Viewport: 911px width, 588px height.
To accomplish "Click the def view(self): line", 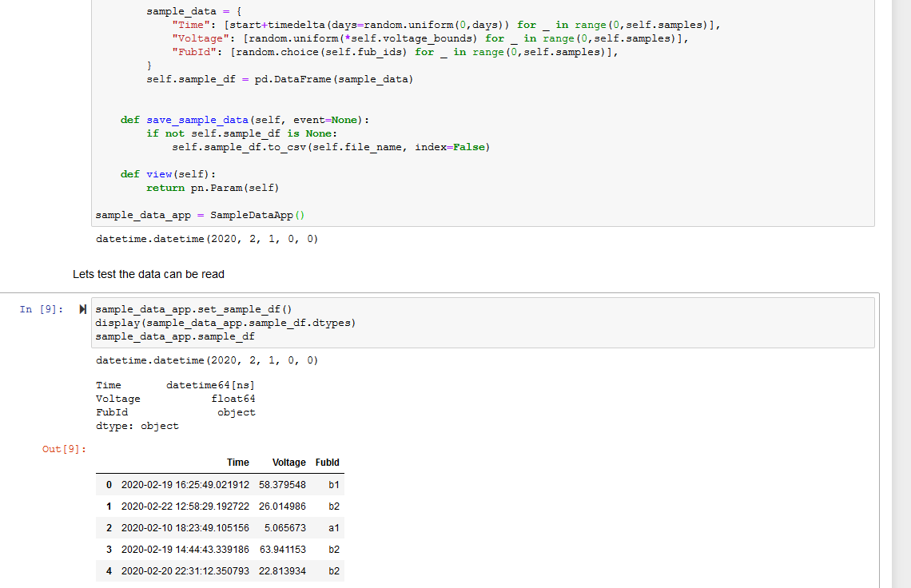I will [168, 174].
